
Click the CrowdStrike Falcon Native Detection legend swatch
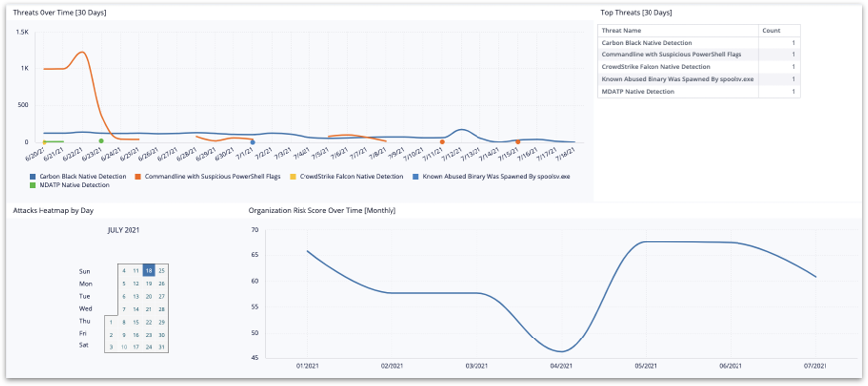click(x=293, y=177)
